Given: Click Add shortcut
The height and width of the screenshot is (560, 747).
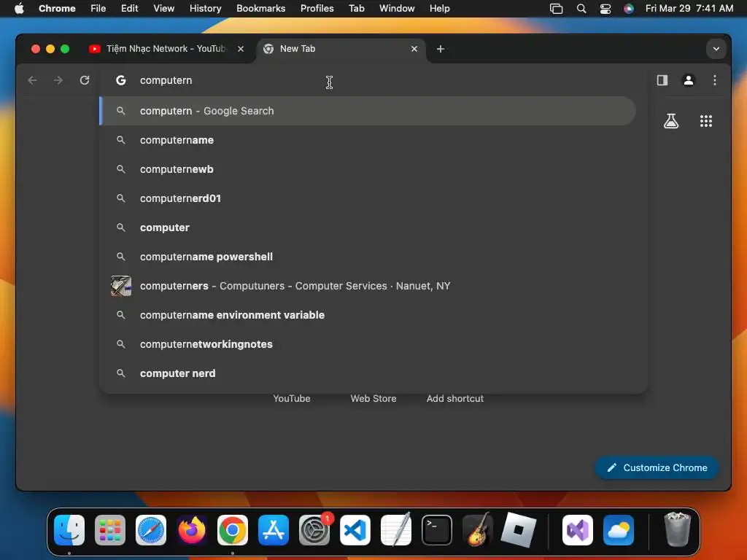Looking at the screenshot, I should [455, 399].
